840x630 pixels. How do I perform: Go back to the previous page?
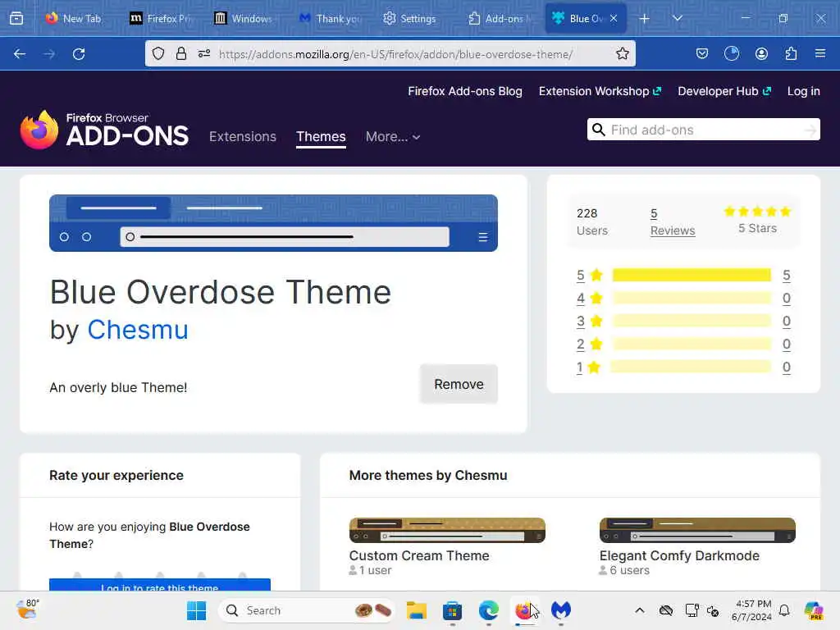[x=20, y=53]
